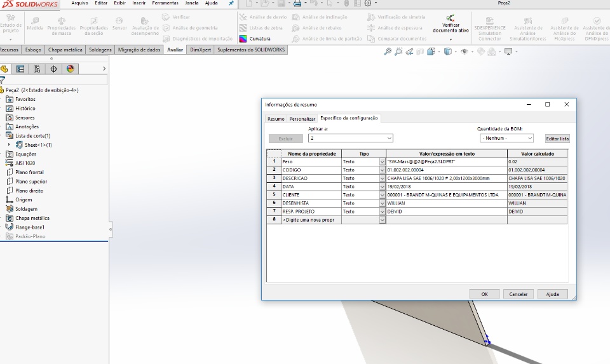Screen dimensions: 610x364
Task: Click the hide/show items eye icon
Action: click(x=464, y=51)
